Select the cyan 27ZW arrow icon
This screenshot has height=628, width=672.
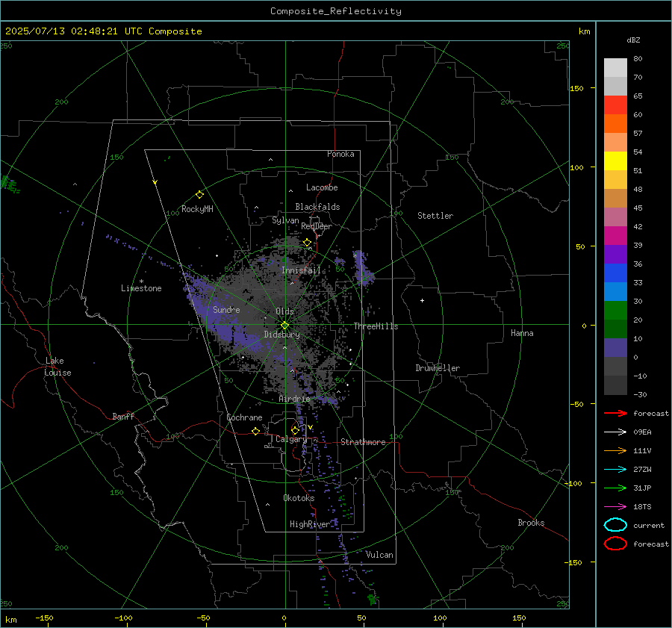tap(615, 470)
